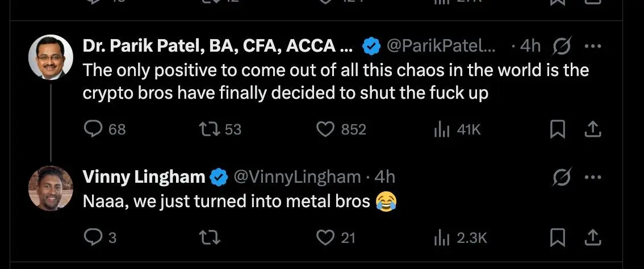644x269 pixels.
Task: Open more options on Vinny Lingham's reply
Action: pyautogui.click(x=592, y=177)
